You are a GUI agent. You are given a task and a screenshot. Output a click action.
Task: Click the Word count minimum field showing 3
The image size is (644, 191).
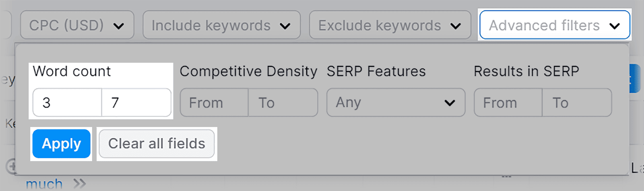pos(67,103)
